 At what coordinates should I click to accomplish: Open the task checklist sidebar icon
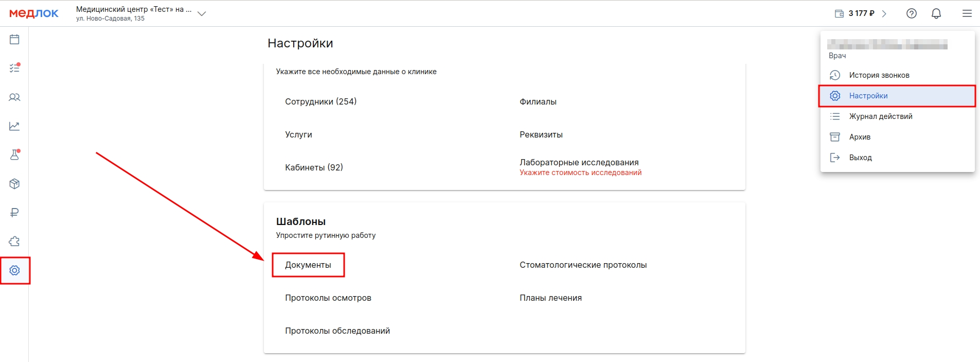pyautogui.click(x=14, y=68)
